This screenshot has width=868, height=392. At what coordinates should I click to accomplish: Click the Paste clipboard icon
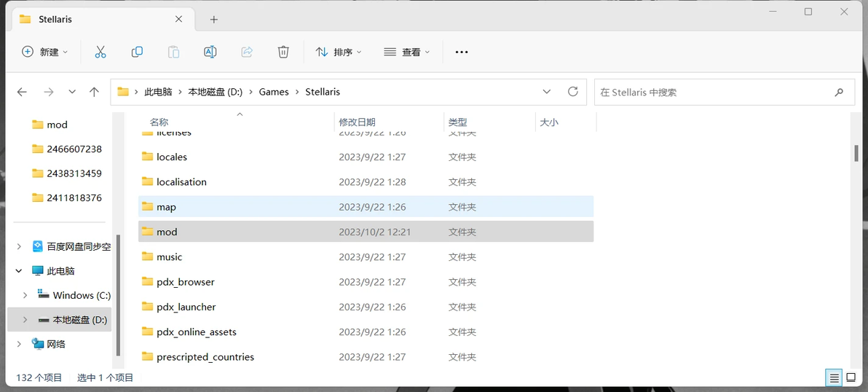point(173,52)
